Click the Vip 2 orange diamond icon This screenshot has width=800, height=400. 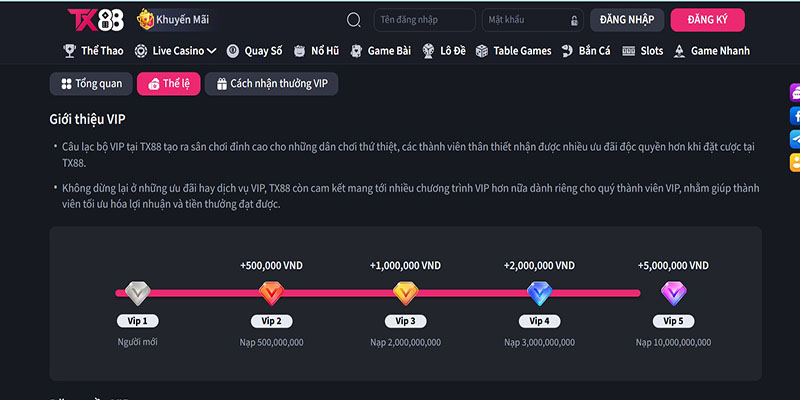click(271, 293)
